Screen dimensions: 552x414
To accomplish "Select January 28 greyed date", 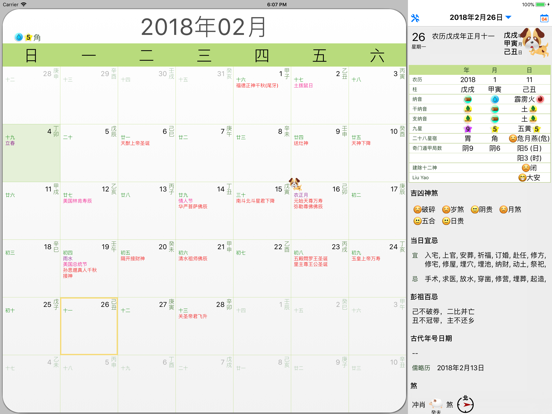I will [31, 95].
